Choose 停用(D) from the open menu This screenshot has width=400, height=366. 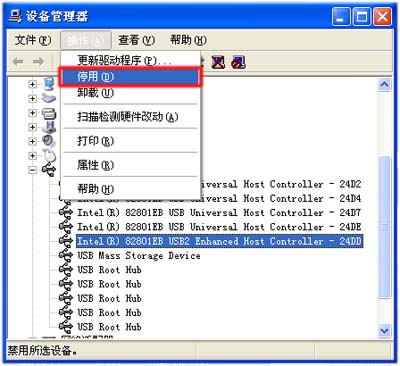[131, 77]
